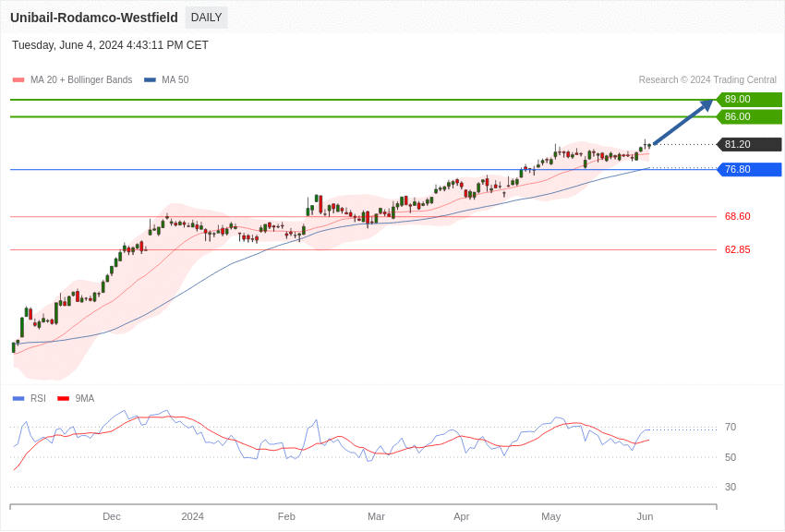The width and height of the screenshot is (785, 532).
Task: Click the 2024 label on time axis
Action: pyautogui.click(x=192, y=516)
